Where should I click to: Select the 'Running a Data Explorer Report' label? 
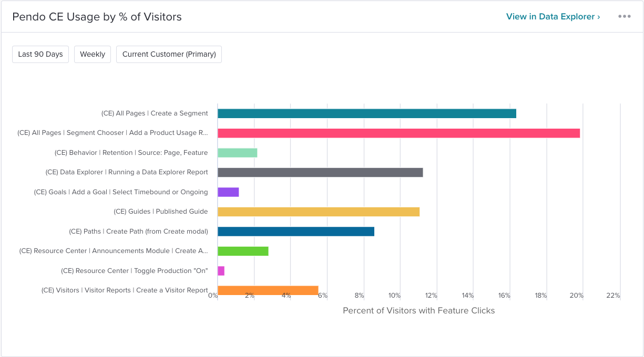[127, 172]
